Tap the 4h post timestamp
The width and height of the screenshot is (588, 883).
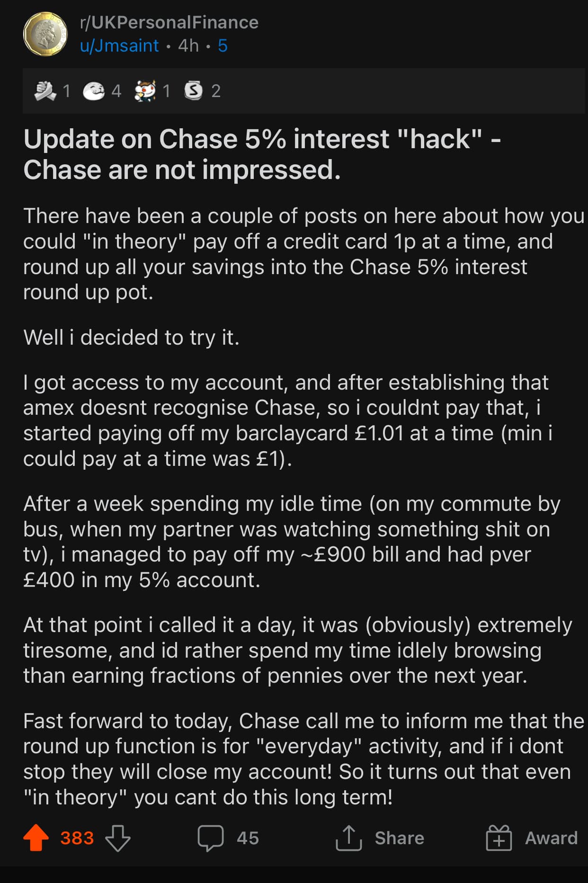tap(188, 45)
